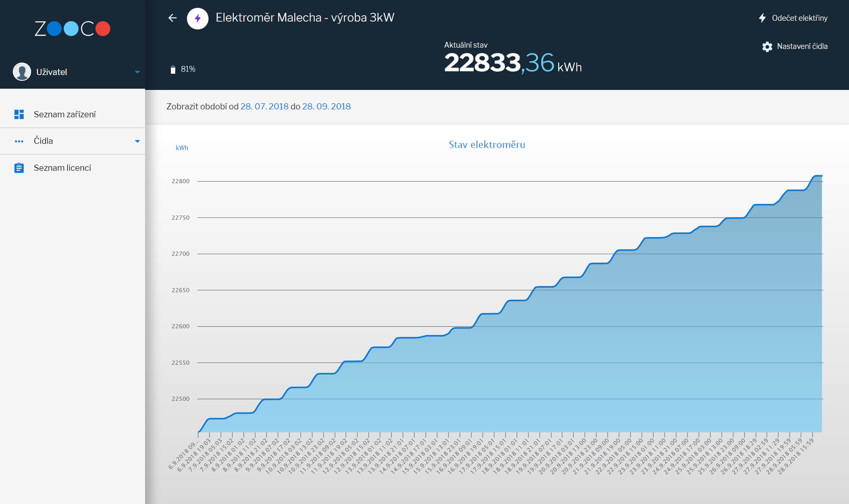
Task: Click the back arrow icon
Action: 172,18
